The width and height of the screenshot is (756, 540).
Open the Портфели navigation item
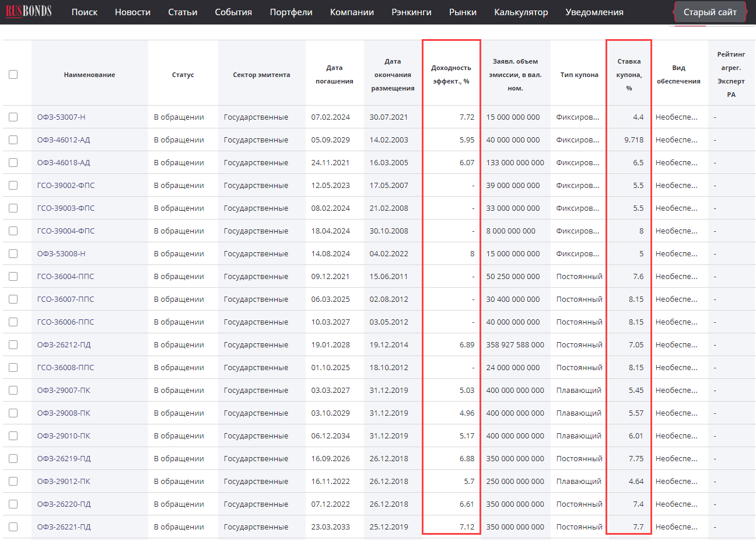(x=290, y=12)
